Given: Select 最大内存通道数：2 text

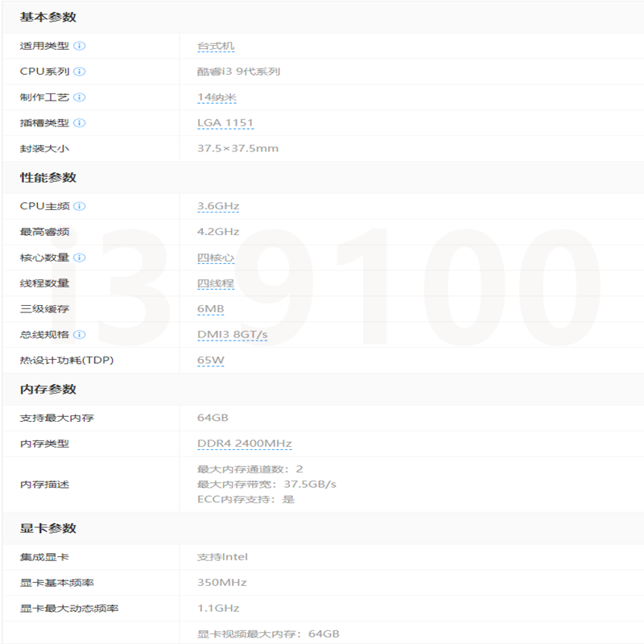Looking at the screenshot, I should point(250,469).
